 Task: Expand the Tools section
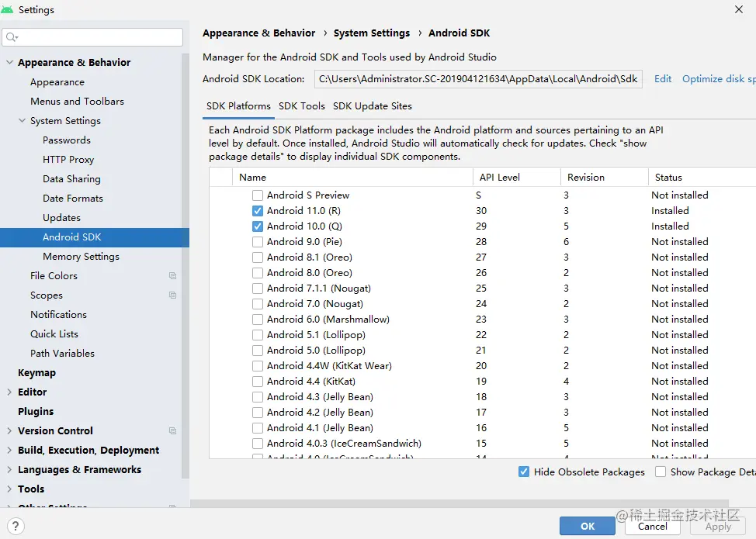point(9,489)
